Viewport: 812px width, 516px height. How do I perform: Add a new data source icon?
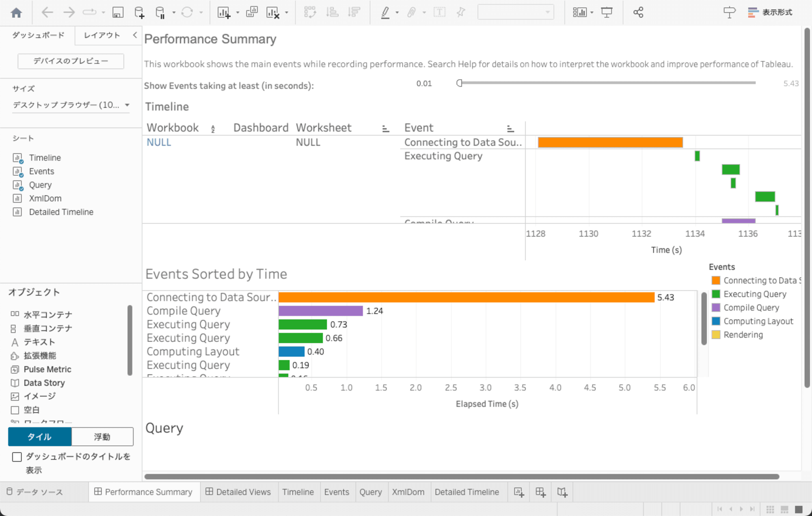139,13
